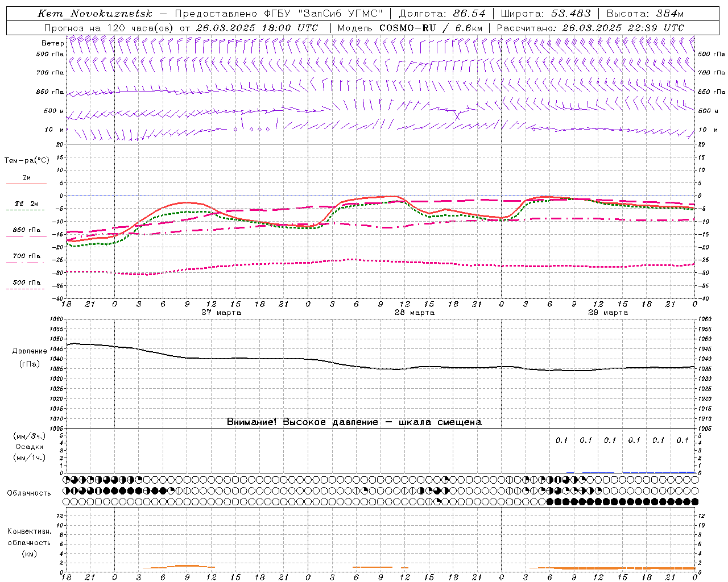Click the "27 марта" date label
Image resolution: width=728 pixels, height=582 pixels.
pos(221,313)
